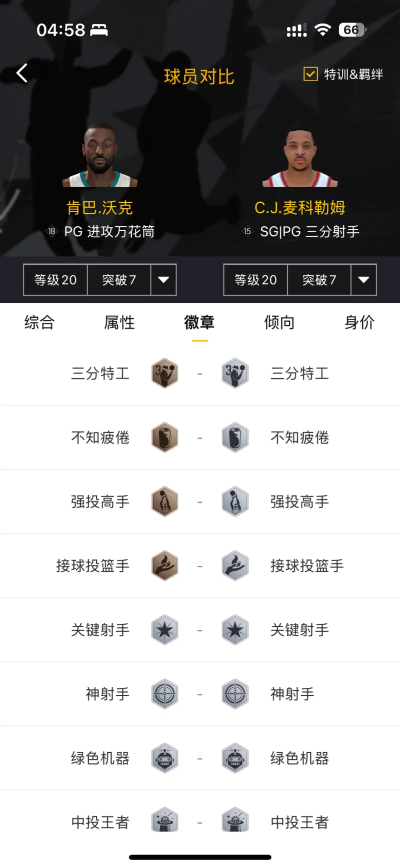Tap Walker's 关键射手 star badge
The height and width of the screenshot is (868, 400).
pyautogui.click(x=165, y=630)
